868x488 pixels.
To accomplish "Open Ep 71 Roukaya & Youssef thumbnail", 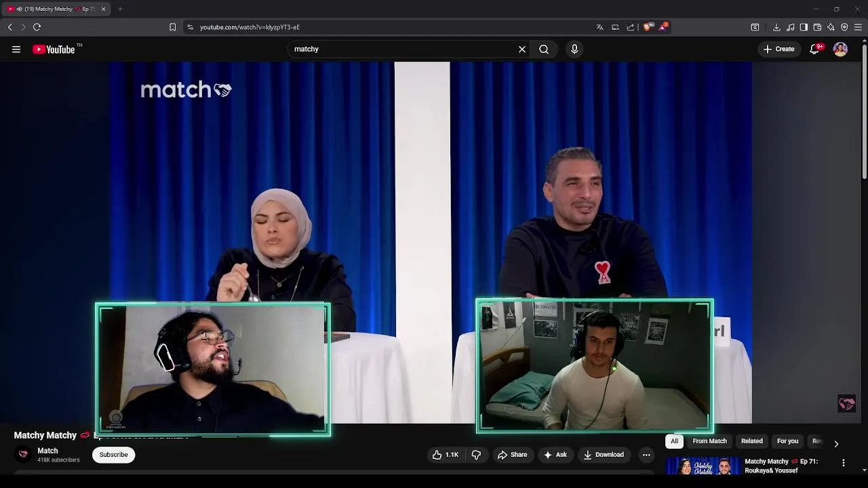I will tap(703, 466).
